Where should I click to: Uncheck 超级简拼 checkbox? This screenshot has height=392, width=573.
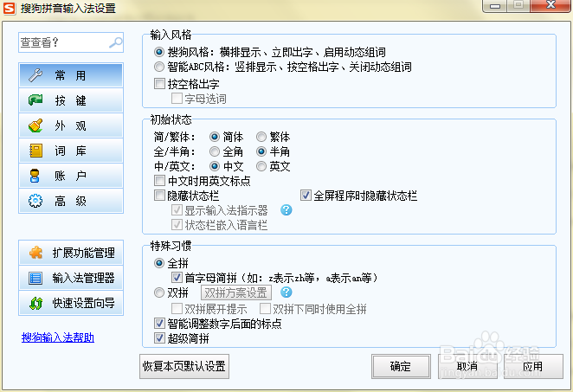click(159, 338)
